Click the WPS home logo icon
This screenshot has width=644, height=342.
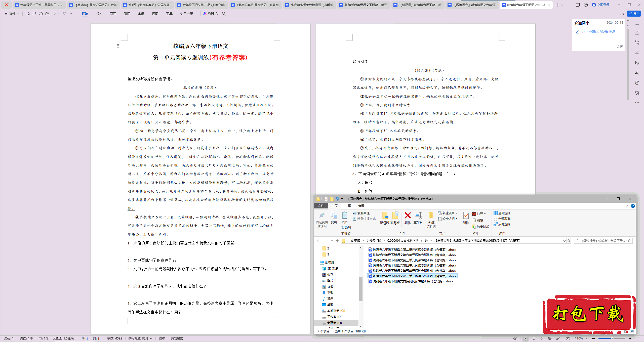(7, 5)
